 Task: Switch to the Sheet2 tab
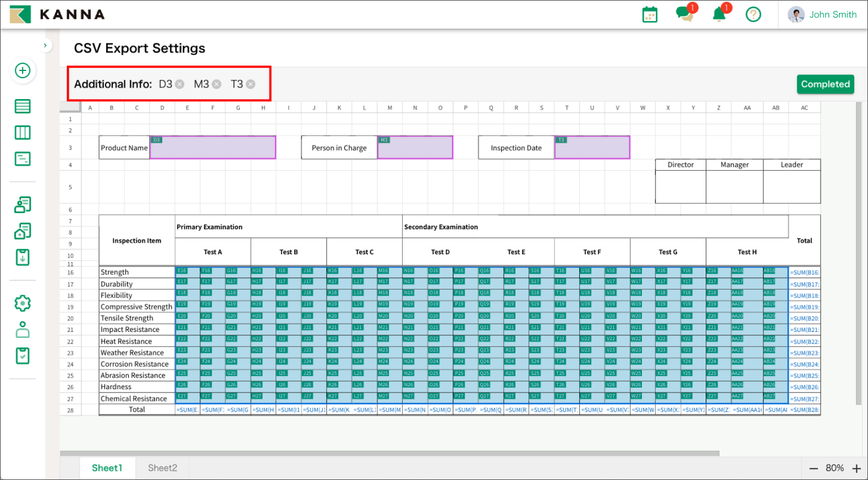coord(162,468)
